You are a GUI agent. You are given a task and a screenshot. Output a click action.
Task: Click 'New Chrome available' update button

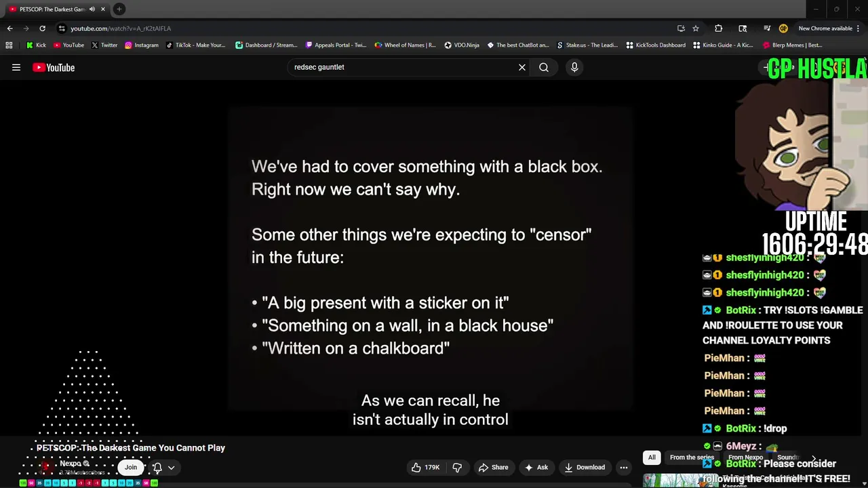pyautogui.click(x=825, y=28)
